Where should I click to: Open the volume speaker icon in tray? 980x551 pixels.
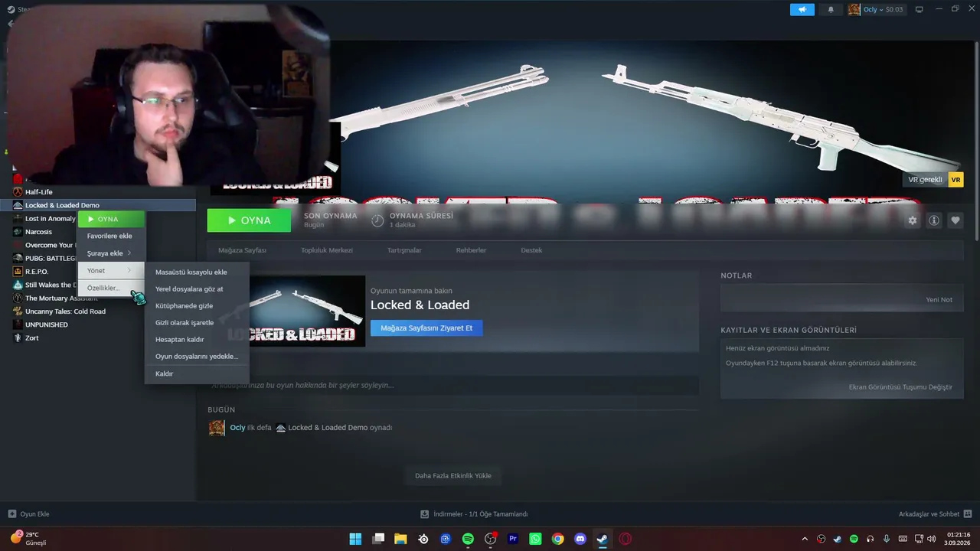pos(933,539)
